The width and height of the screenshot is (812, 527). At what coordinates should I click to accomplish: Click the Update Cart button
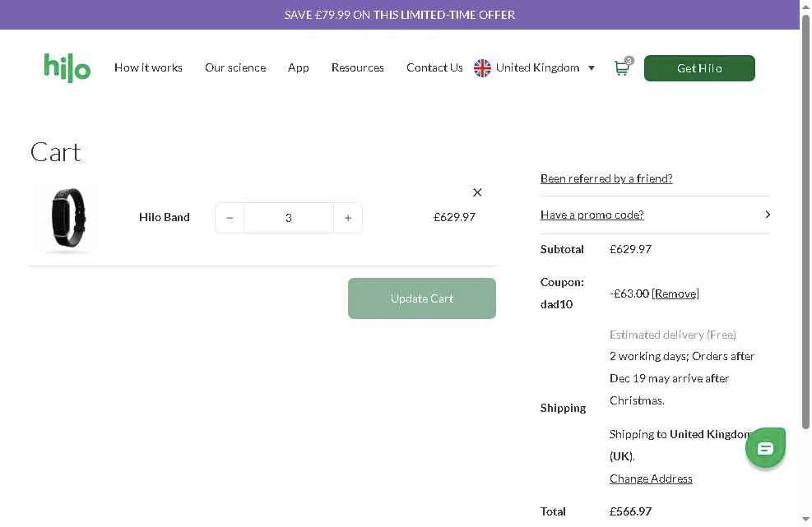(x=421, y=298)
